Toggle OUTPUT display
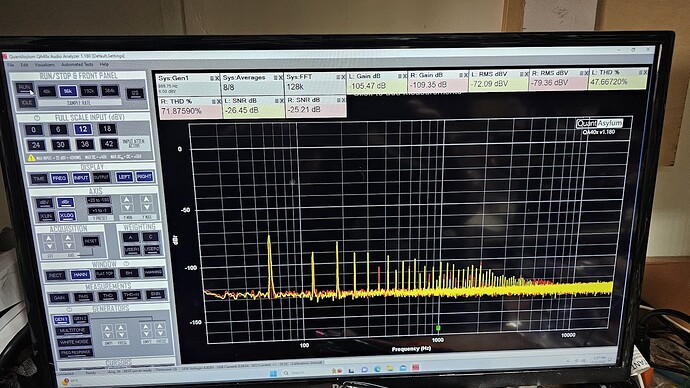 [101, 177]
